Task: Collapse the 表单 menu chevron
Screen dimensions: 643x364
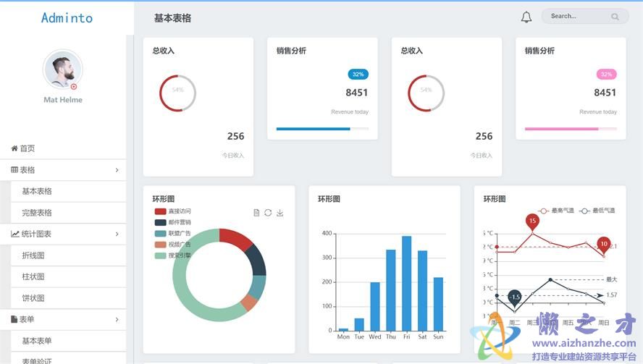Action: (117, 319)
